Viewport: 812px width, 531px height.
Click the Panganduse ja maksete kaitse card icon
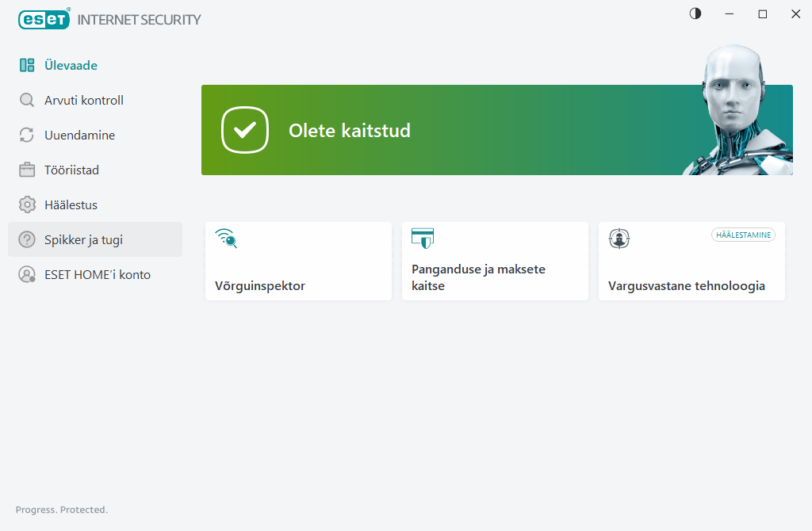423,239
